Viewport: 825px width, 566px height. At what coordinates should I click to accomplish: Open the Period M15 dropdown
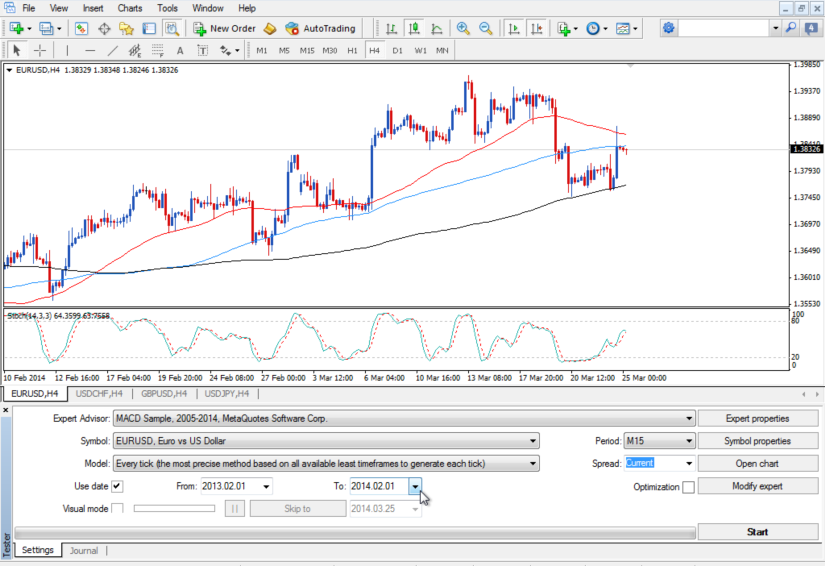point(689,441)
